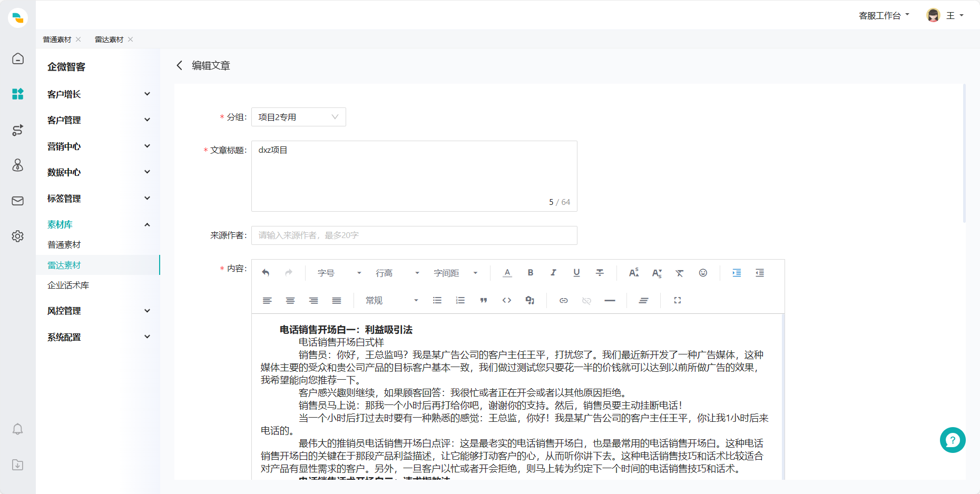
Task: Open the help chat bubble
Action: point(953,440)
